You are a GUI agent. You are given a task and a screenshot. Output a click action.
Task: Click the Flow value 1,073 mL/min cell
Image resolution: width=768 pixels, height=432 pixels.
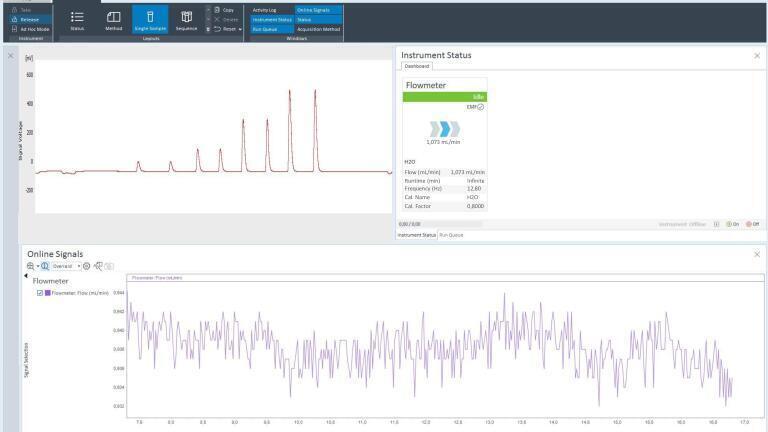pyautogui.click(x=467, y=172)
